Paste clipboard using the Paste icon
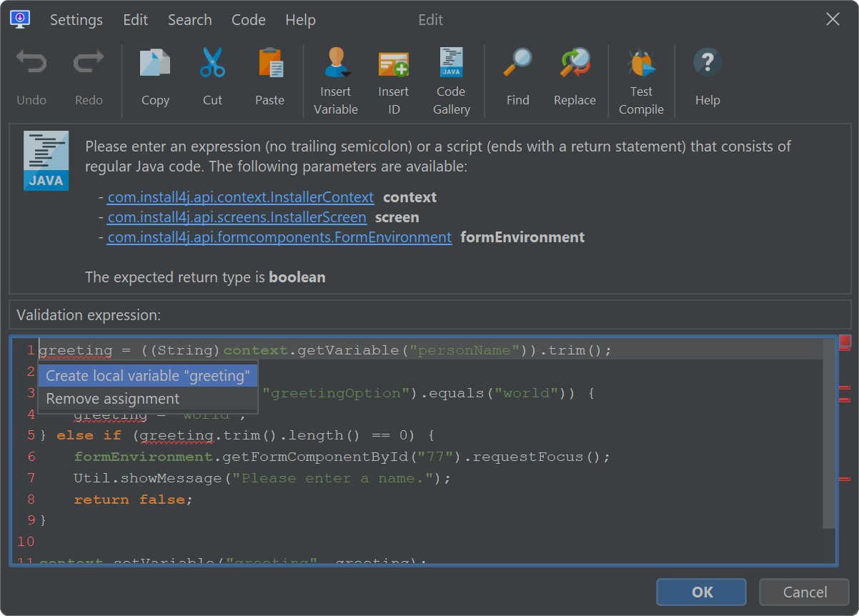859x616 pixels. pyautogui.click(x=270, y=63)
